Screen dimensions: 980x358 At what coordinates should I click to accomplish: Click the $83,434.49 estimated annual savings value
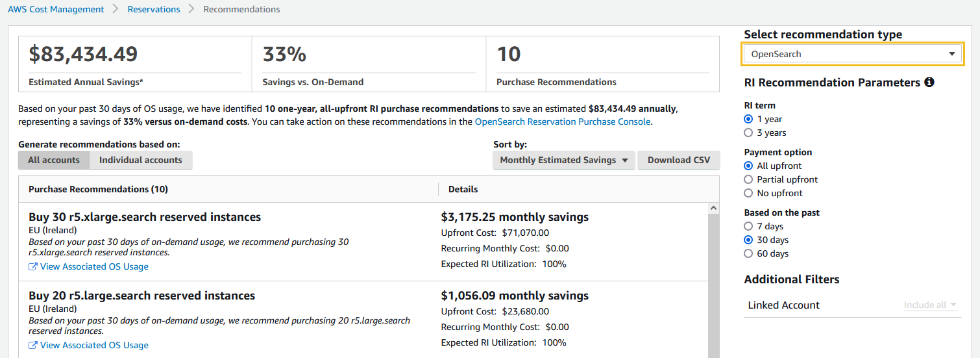tap(83, 54)
